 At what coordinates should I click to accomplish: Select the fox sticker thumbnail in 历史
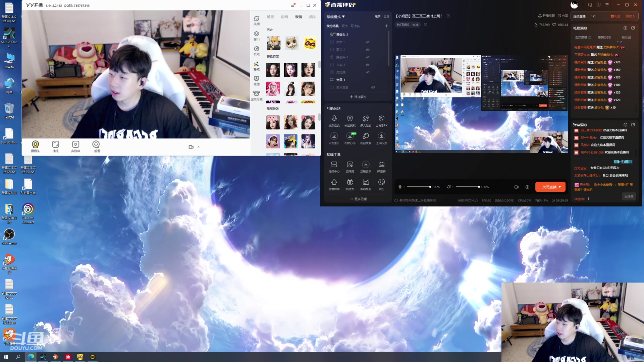273,44
